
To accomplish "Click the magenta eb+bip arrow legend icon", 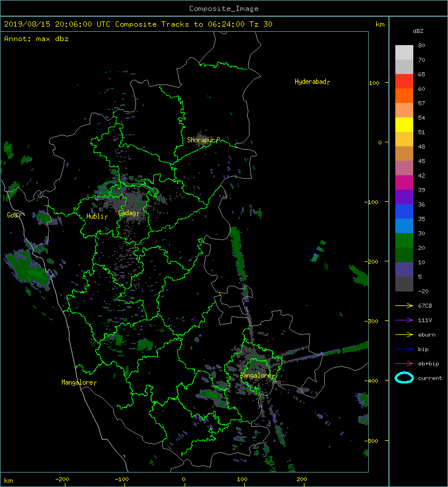I will [404, 363].
